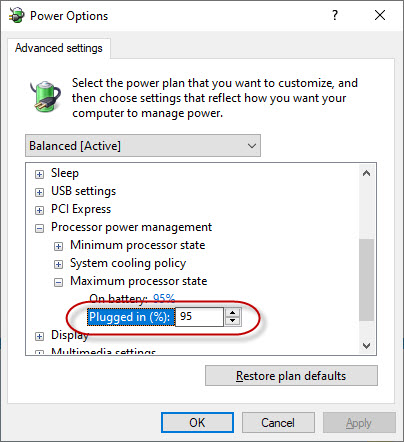Expand the Display tree node
404x442 pixels.
pyautogui.click(x=39, y=336)
